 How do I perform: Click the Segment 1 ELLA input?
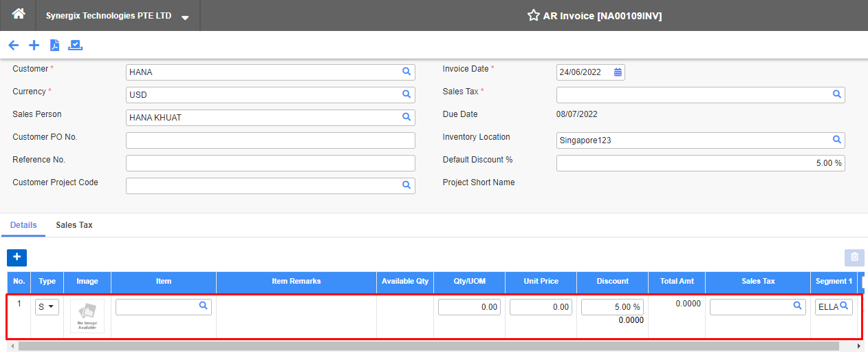coord(834,306)
